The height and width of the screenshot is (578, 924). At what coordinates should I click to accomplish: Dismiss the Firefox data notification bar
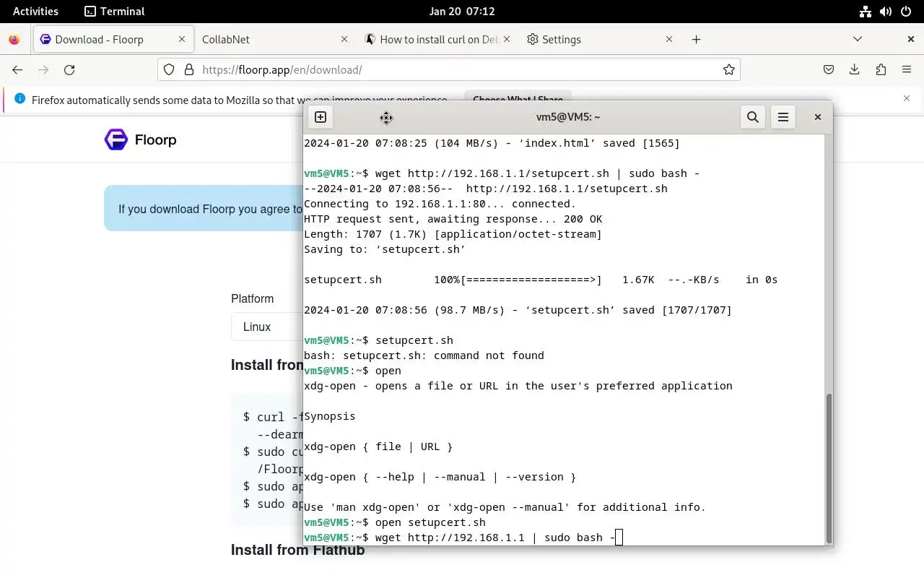coord(907,98)
